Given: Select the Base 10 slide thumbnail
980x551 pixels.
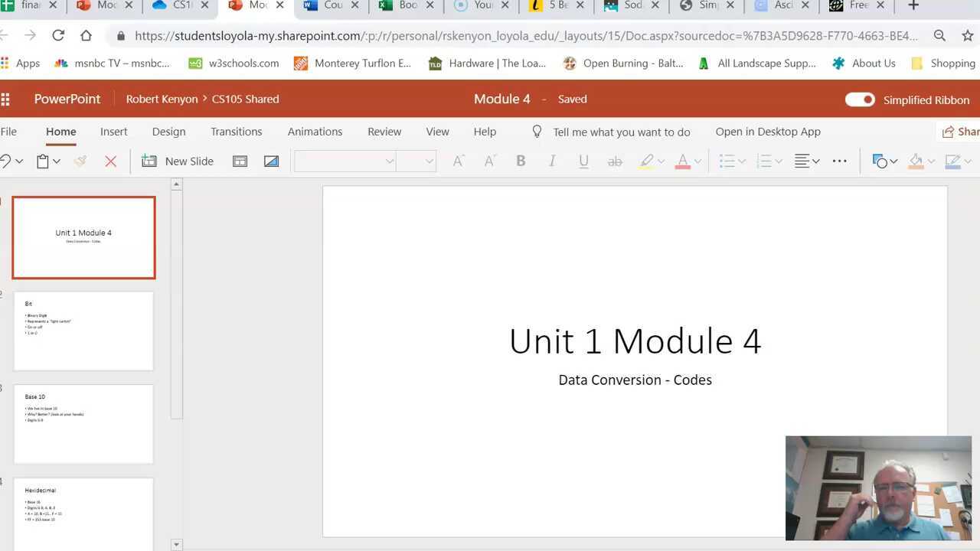Looking at the screenshot, I should [83, 424].
